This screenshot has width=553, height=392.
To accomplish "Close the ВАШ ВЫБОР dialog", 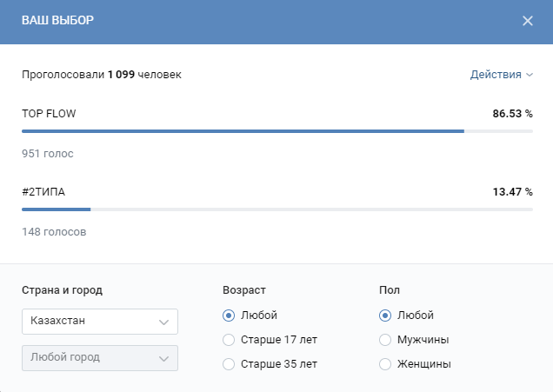I will (x=528, y=21).
